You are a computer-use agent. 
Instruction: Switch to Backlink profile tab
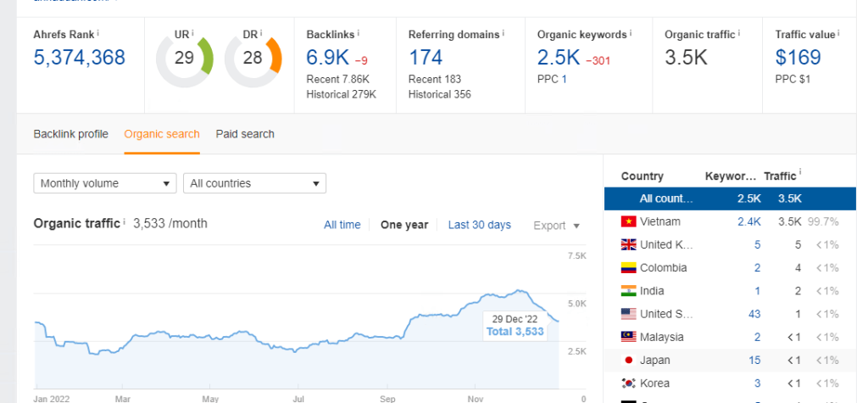(71, 134)
